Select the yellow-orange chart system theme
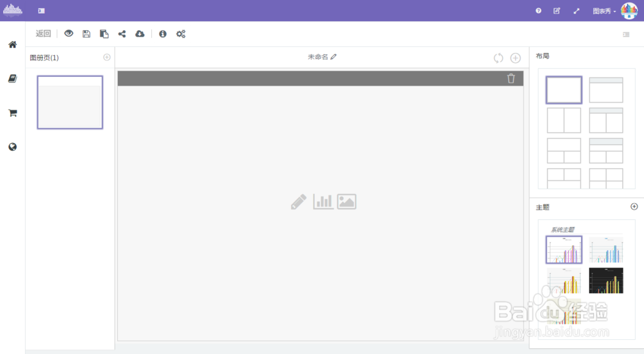This screenshot has width=644, height=354. tap(564, 280)
